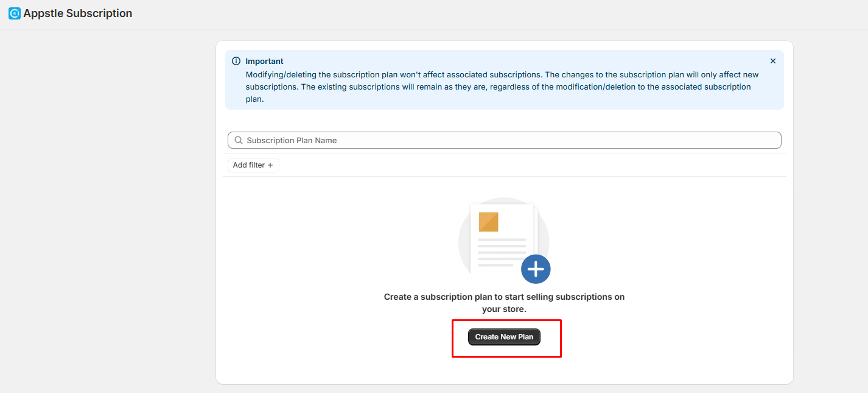Click the orange square in the illustration
Image resolution: width=868 pixels, height=393 pixels.
[488, 222]
